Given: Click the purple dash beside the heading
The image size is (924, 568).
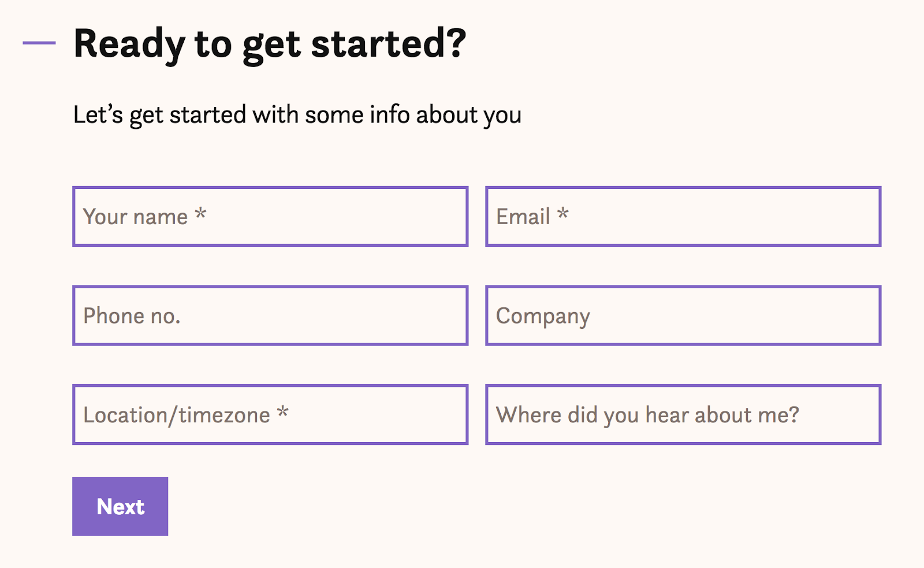Looking at the screenshot, I should (39, 43).
